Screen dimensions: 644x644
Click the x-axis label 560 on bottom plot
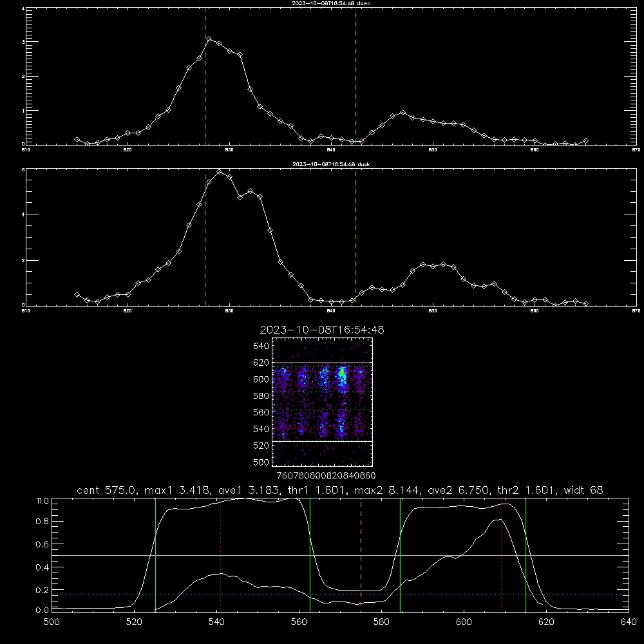coord(299,622)
